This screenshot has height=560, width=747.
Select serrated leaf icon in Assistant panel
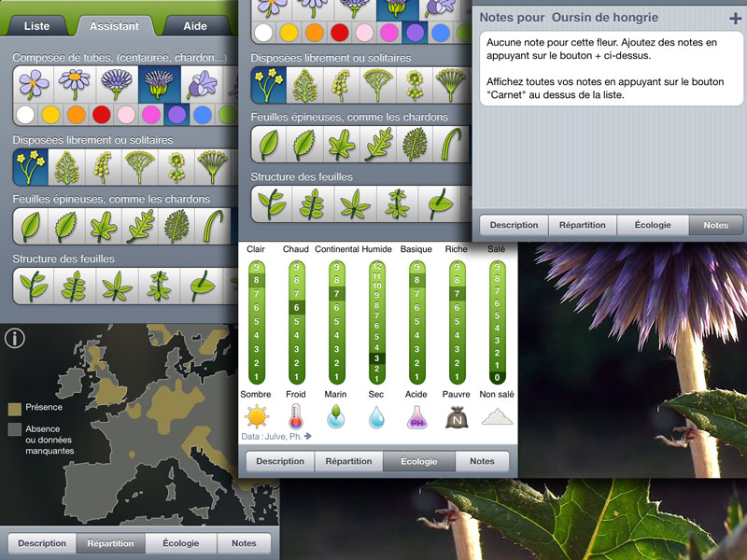point(66,226)
